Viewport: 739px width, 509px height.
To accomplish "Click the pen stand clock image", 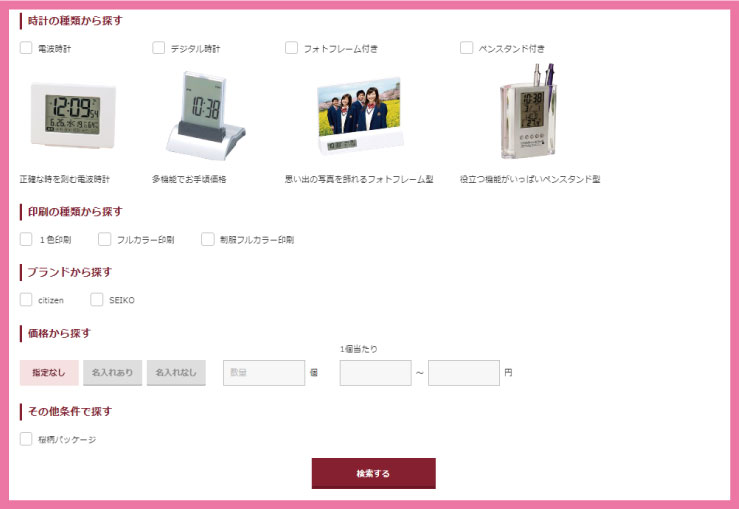I will tap(528, 112).
